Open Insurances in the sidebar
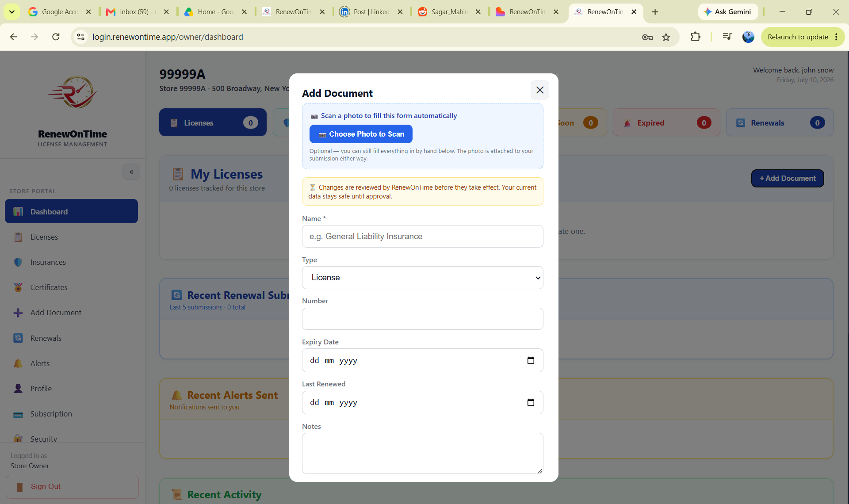Viewport: 849px width, 504px height. coord(71,262)
